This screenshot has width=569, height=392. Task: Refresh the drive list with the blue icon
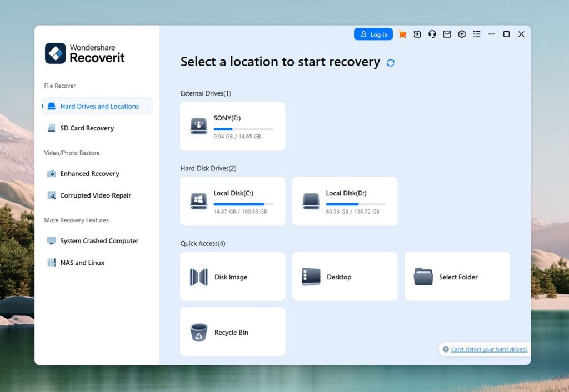pos(391,63)
